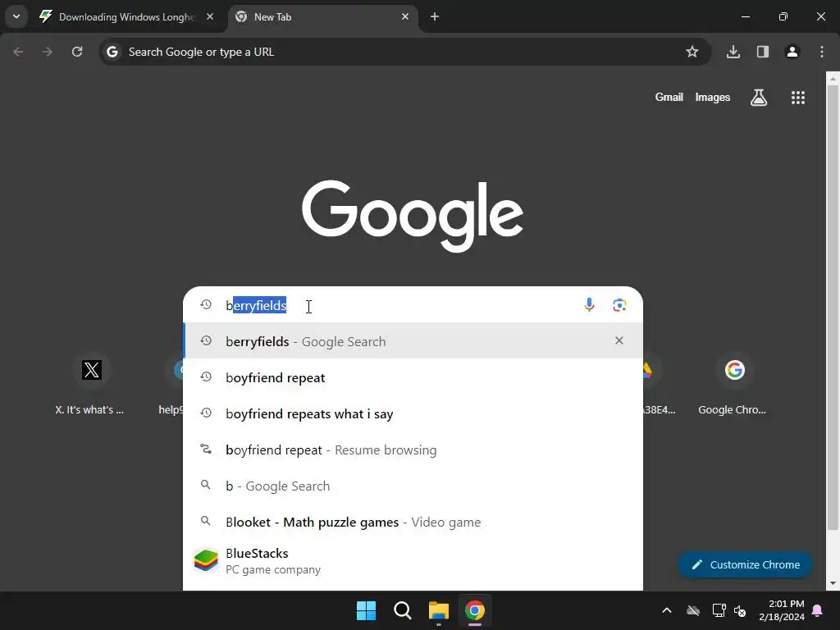Bookmark this tab with star icon
The width and height of the screenshot is (840, 630).
click(x=692, y=52)
